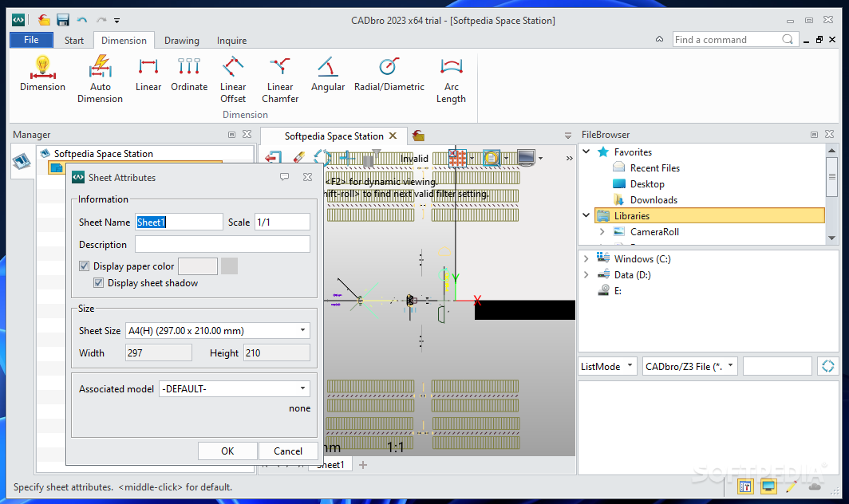
Task: Close the Softpedia Space Station document tab
Action: (393, 136)
